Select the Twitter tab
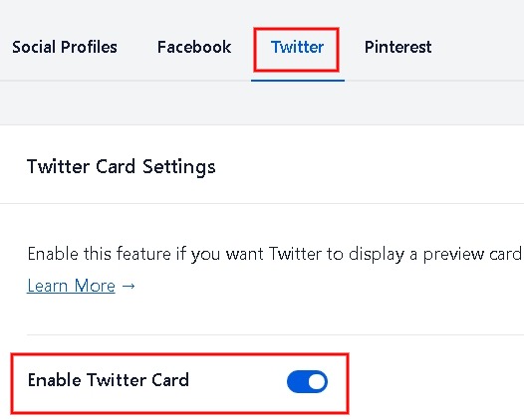 [x=297, y=47]
